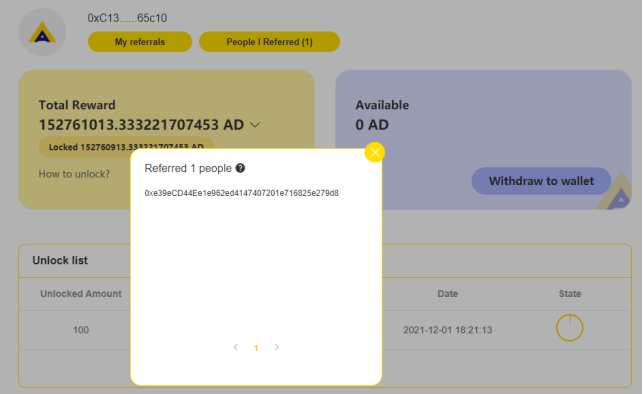Click Unlocked Amount column header
643x394 pixels.
coord(81,294)
